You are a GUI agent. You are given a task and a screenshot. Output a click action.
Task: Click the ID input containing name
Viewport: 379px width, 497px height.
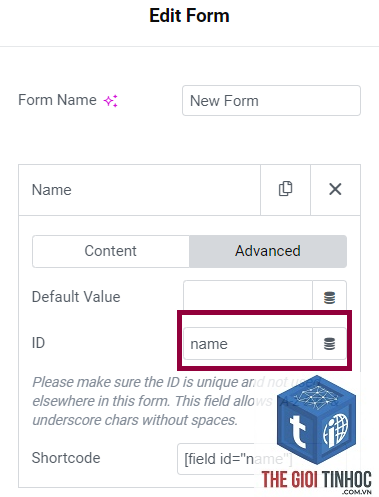click(x=248, y=344)
